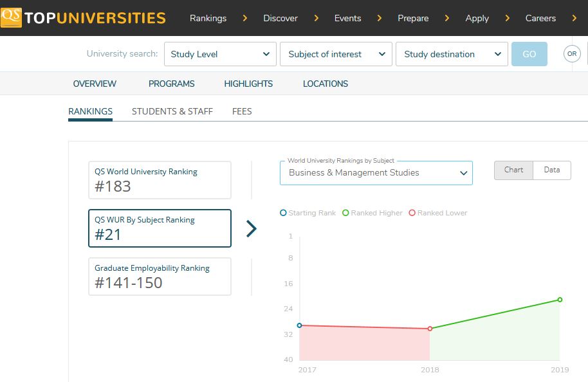Viewport: 588px width, 382px height.
Task: Click the 2018 axis label
Action: [x=430, y=370]
